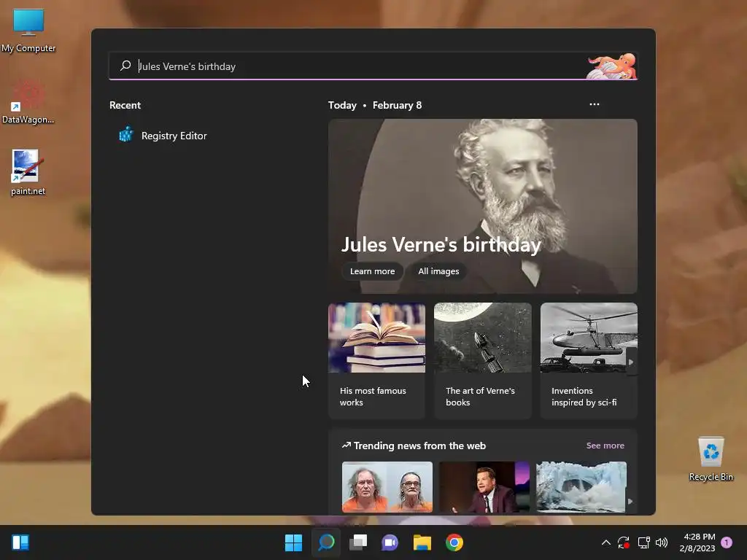Advance the trending news carousel arrow
Screen dimensions: 747x560
point(630,501)
